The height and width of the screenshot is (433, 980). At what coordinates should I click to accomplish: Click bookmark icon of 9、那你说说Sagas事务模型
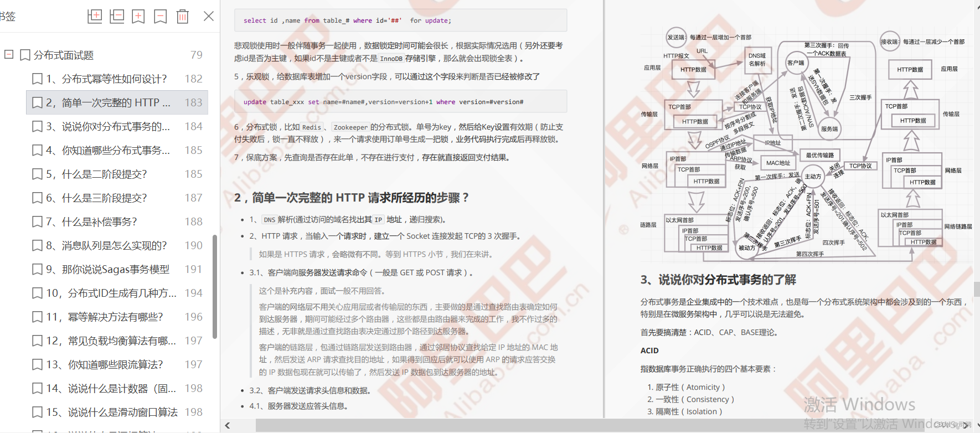(x=37, y=269)
